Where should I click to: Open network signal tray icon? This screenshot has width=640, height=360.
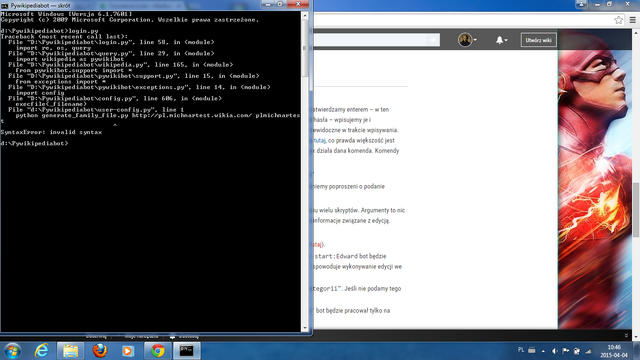[x=588, y=351]
